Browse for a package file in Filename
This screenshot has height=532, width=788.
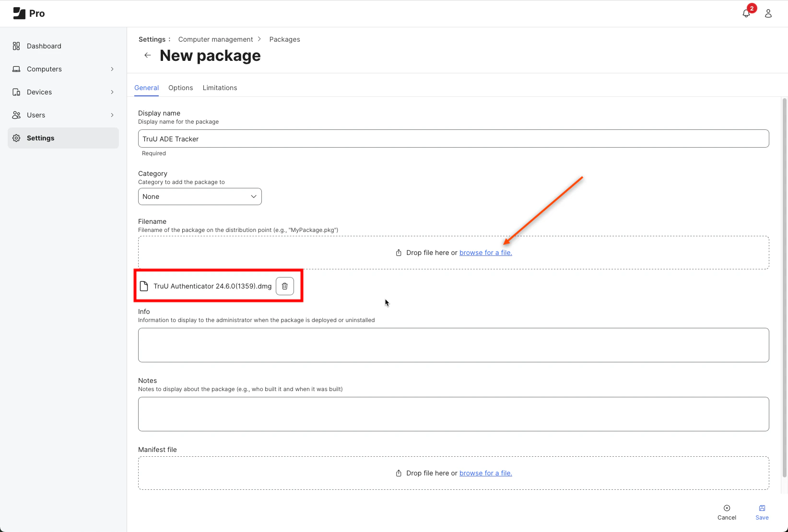486,253
